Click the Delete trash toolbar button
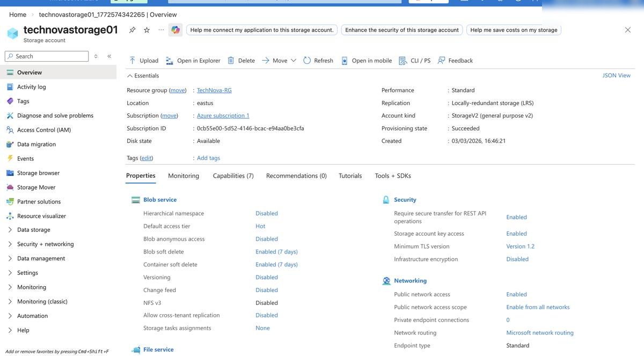 tap(241, 61)
